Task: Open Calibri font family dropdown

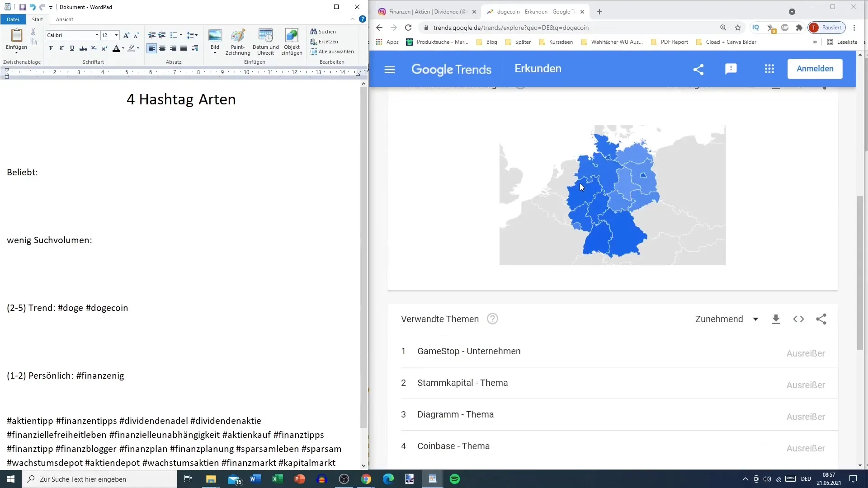Action: (97, 35)
